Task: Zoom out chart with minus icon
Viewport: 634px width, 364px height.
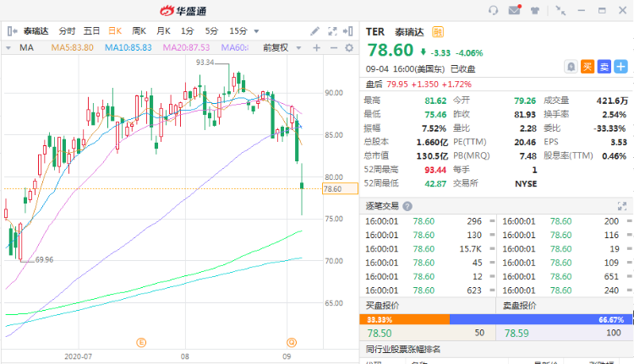Action: 334,48
